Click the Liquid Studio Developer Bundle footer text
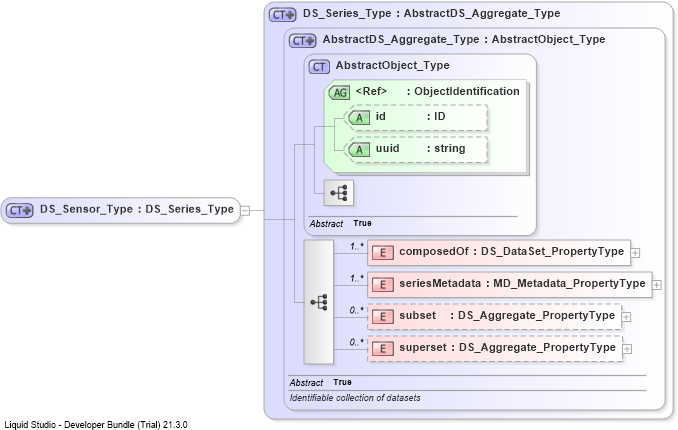678x430 pixels. (x=96, y=424)
